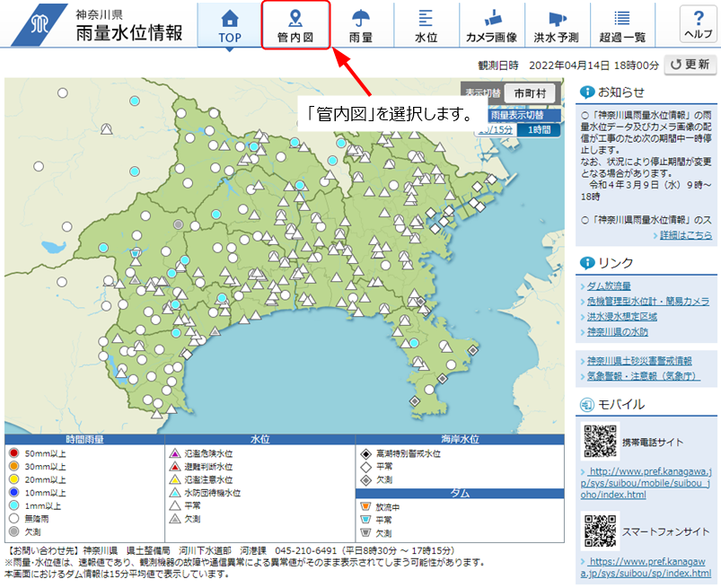Click the cyan 水防団待機水位 triangle icon
The height and width of the screenshot is (588, 721).
[175, 492]
